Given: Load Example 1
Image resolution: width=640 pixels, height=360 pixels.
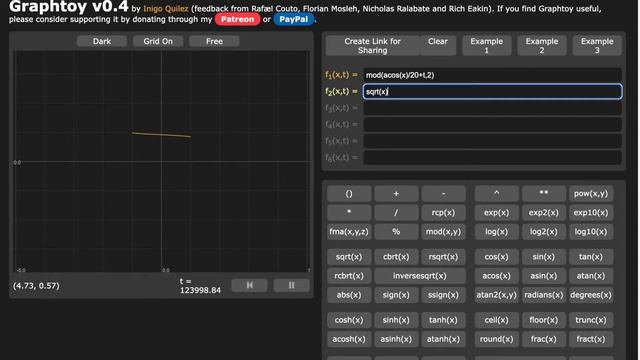Looking at the screenshot, I should click(487, 46).
